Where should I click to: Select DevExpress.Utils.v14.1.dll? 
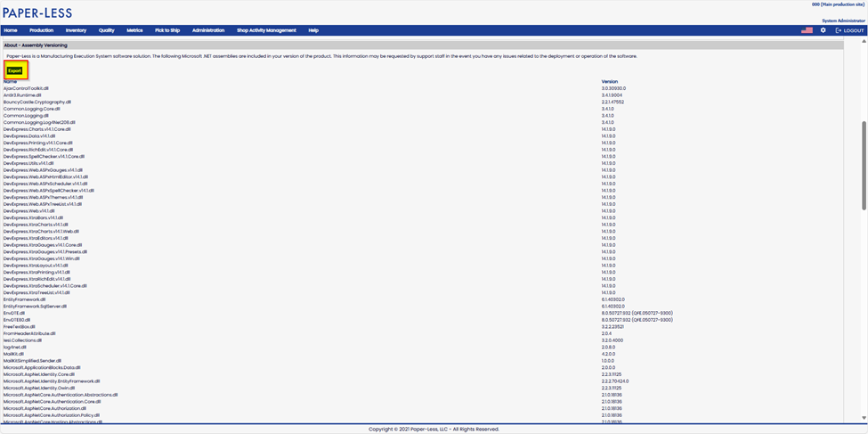coord(28,163)
